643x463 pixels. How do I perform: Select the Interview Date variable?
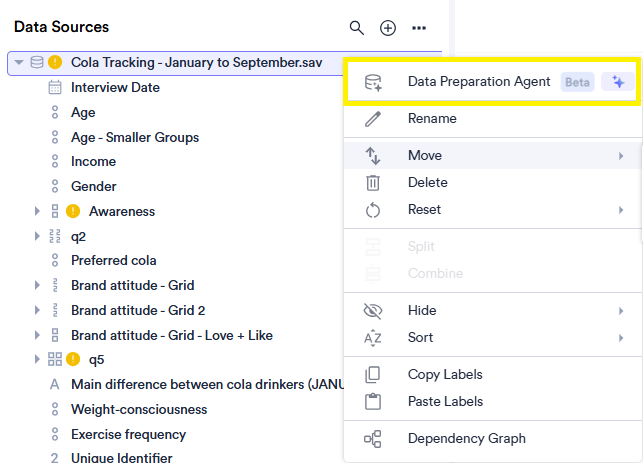pyautogui.click(x=115, y=88)
